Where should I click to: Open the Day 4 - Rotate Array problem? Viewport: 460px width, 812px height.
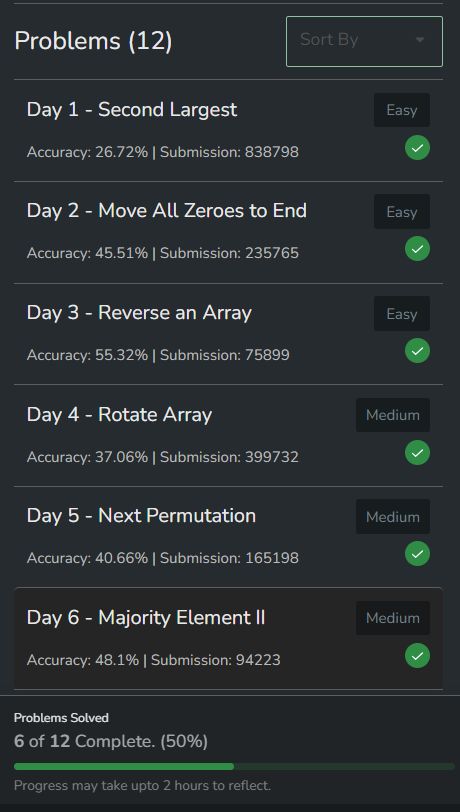tap(119, 414)
